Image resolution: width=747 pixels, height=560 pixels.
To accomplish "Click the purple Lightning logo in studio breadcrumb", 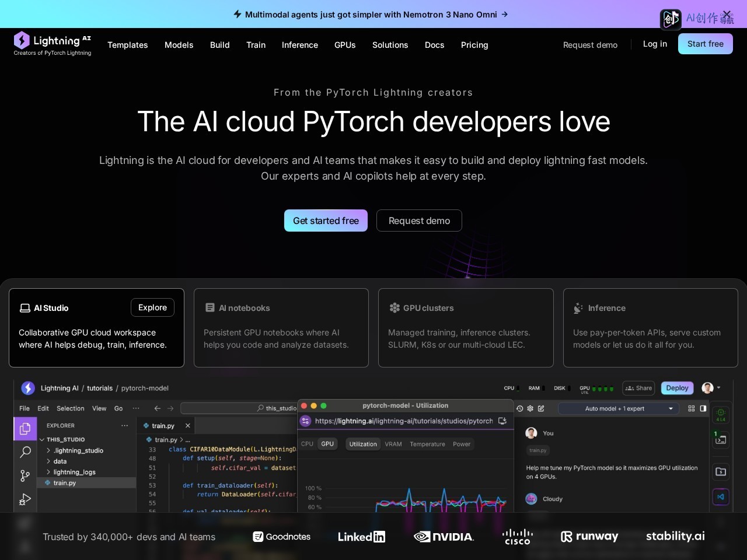I will [28, 388].
